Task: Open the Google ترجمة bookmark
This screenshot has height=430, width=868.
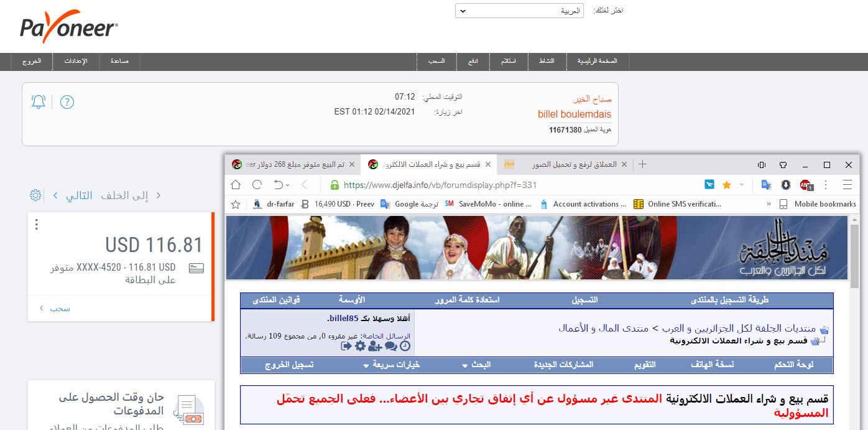Action: (x=410, y=204)
